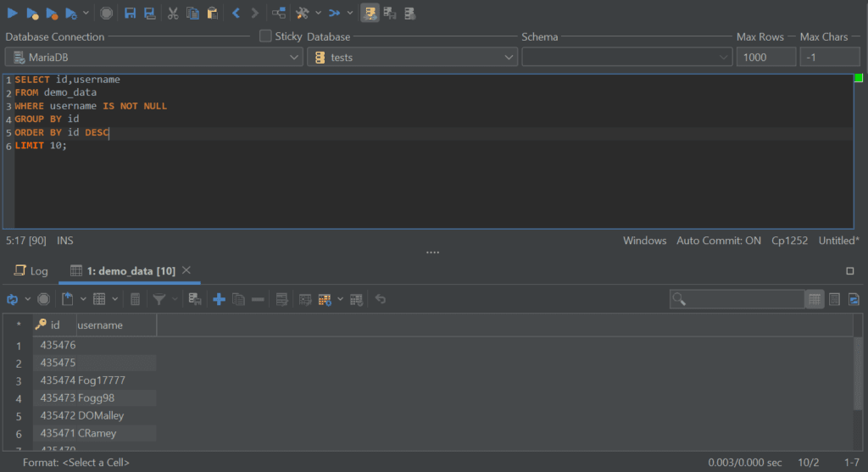This screenshot has width=868, height=472.
Task: Click the record form edit icon
Action: (x=281, y=299)
